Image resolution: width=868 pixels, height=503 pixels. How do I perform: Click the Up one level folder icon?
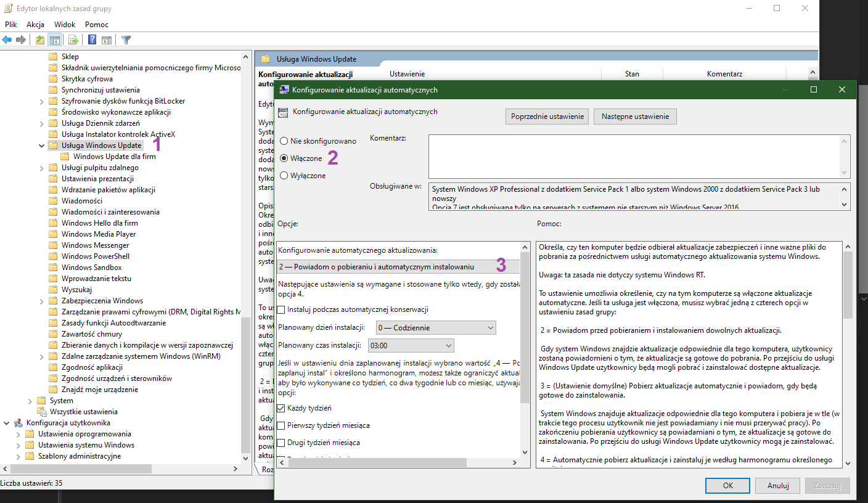(40, 40)
